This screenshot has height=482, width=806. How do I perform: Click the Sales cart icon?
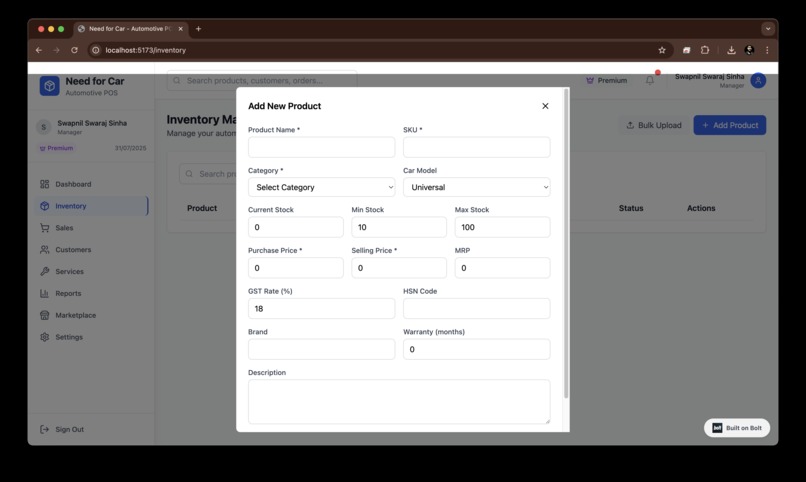tap(45, 228)
